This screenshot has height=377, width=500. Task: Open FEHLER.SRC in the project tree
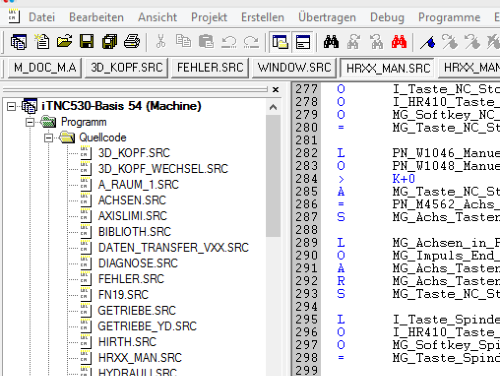point(131,279)
